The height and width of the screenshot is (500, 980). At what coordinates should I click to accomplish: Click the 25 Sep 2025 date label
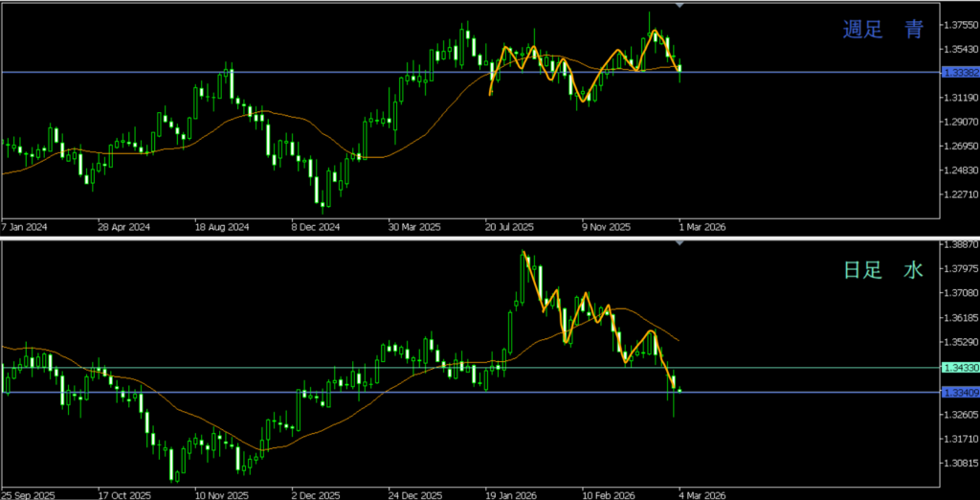(x=29, y=494)
